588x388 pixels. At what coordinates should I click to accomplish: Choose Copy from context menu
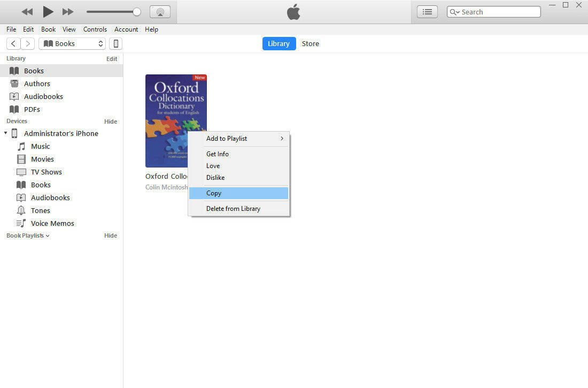(x=239, y=193)
